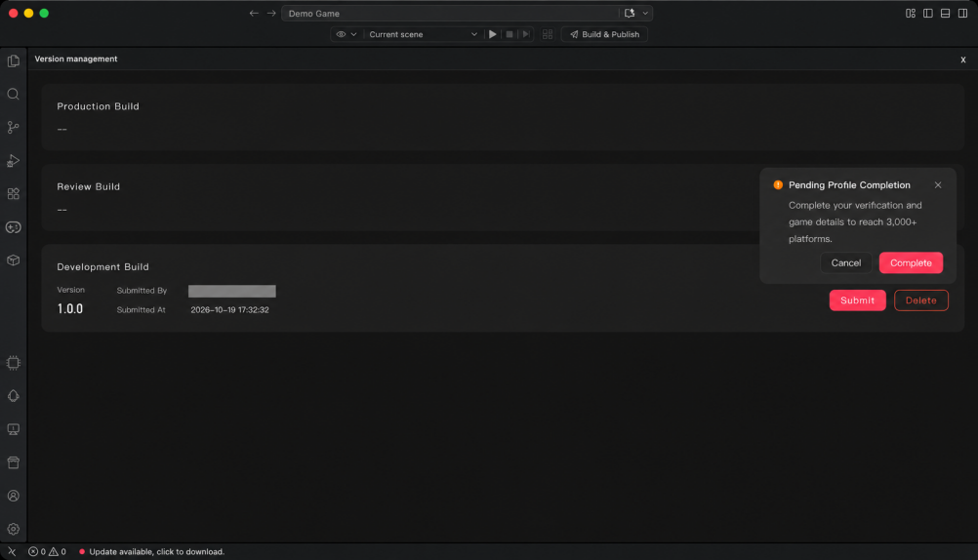Open the account profile icon in sidebar
978x560 pixels.
13,496
